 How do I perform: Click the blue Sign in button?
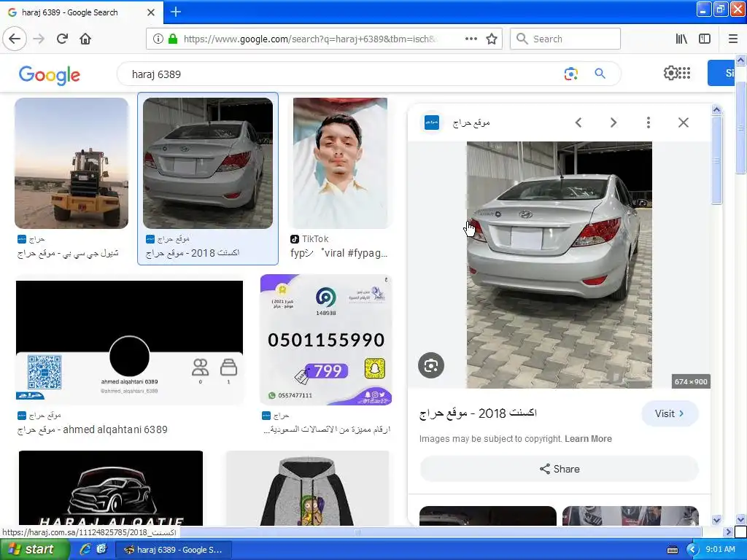[721, 73]
